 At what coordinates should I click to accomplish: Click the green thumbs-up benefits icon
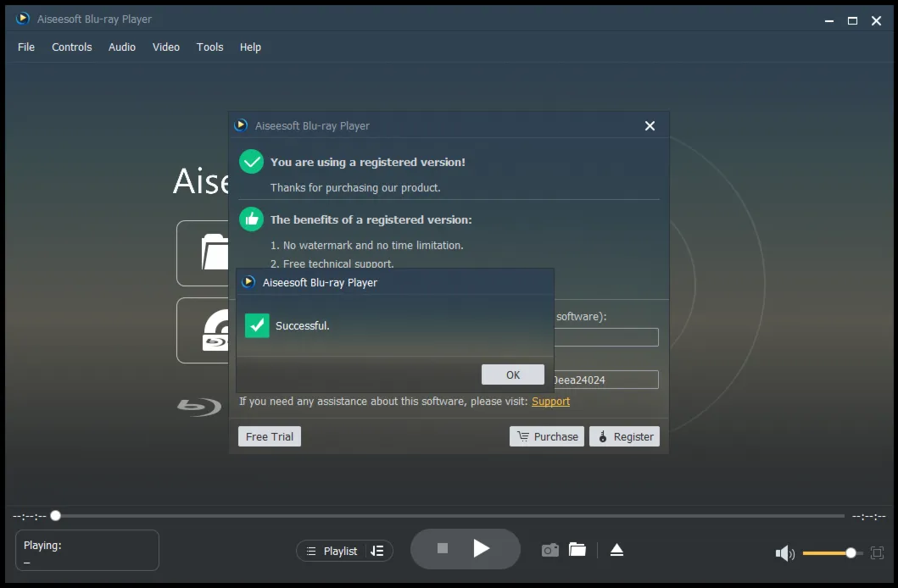coord(251,219)
